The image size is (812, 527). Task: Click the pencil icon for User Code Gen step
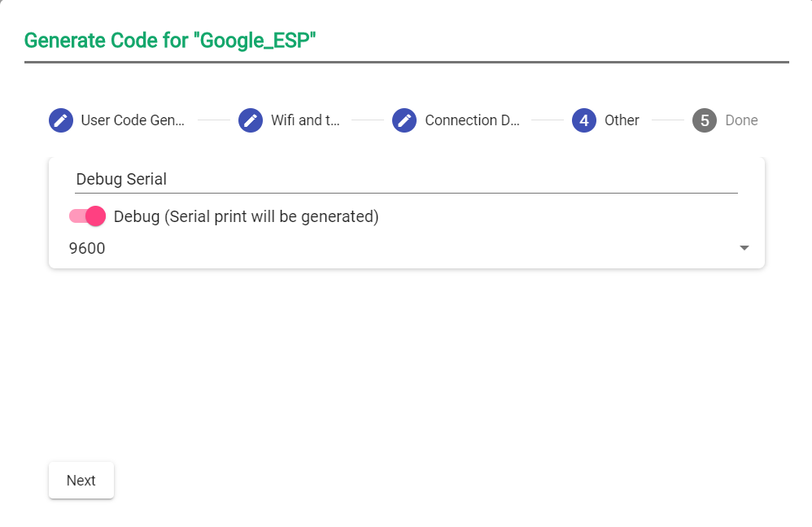point(60,120)
